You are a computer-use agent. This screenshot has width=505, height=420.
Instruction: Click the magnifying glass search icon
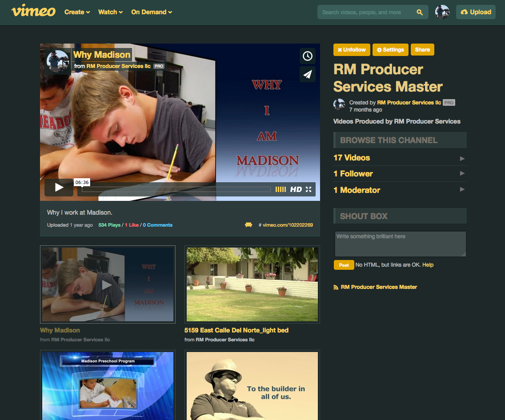point(420,12)
